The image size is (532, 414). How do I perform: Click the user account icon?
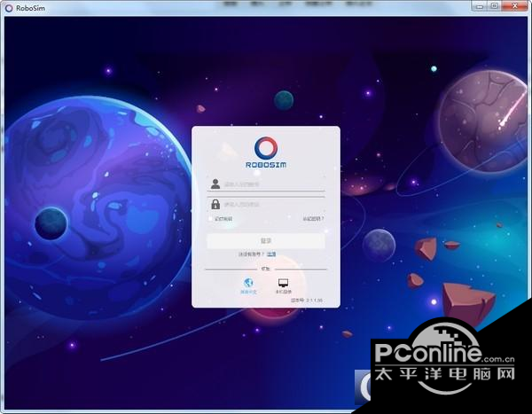tap(215, 184)
